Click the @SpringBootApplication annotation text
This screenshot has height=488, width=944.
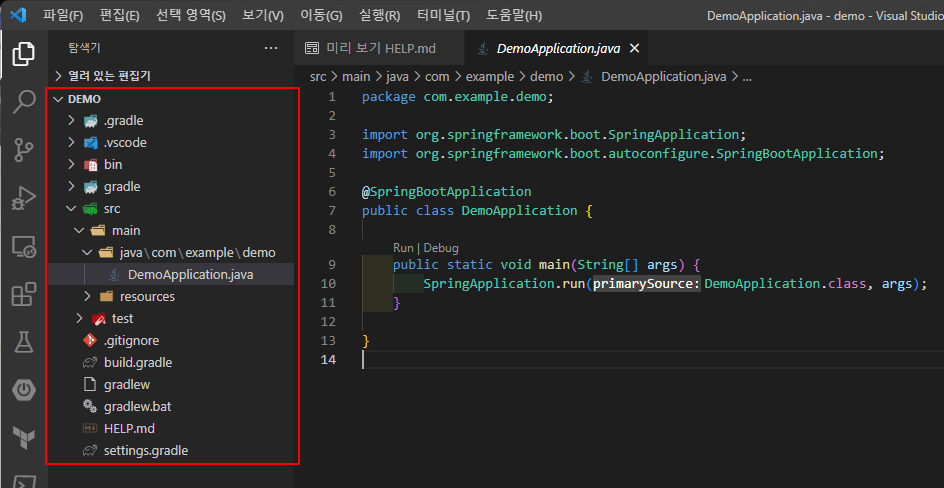click(x=446, y=191)
